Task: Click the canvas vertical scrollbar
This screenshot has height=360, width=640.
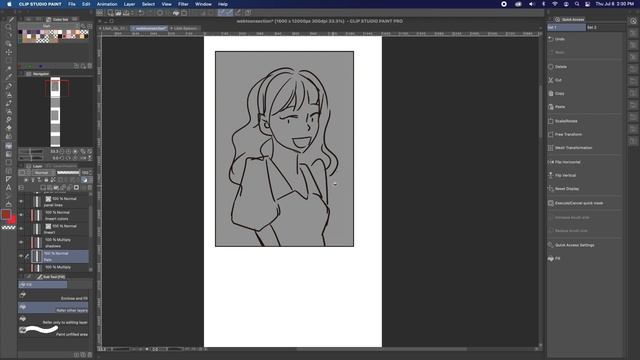Action: [540, 112]
